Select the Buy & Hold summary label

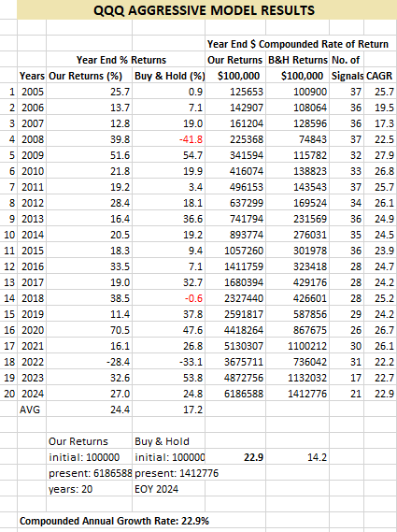162,441
